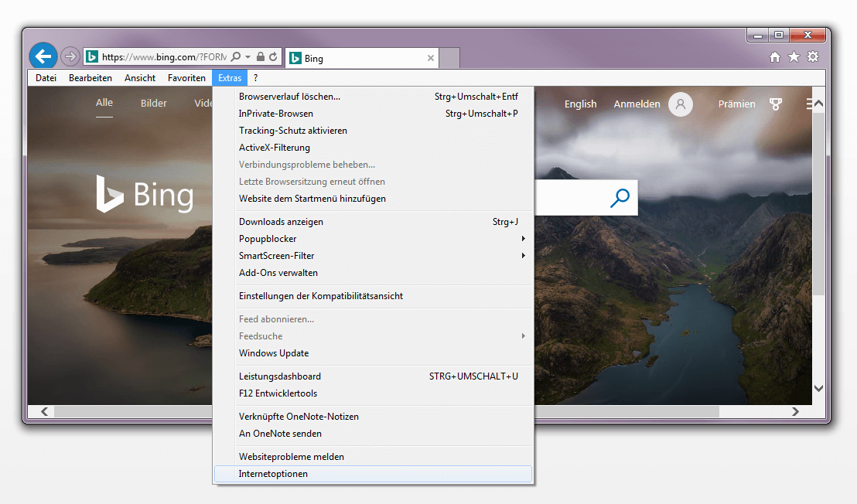This screenshot has width=857, height=504.
Task: Select Add-Ons verwalten
Action: coord(374,272)
